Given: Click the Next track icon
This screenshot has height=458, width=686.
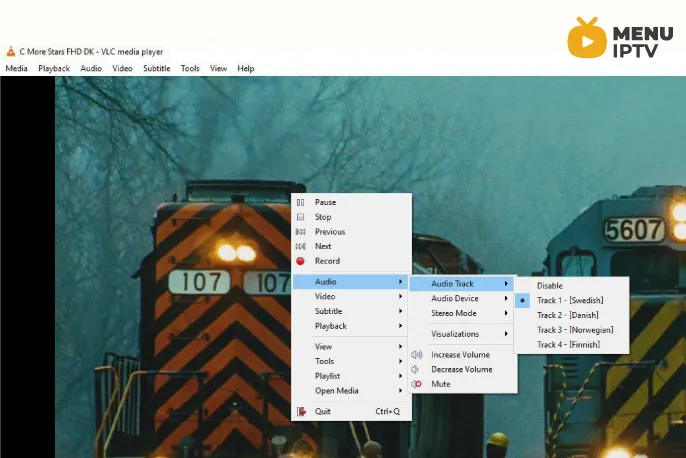Looking at the screenshot, I should point(300,246).
